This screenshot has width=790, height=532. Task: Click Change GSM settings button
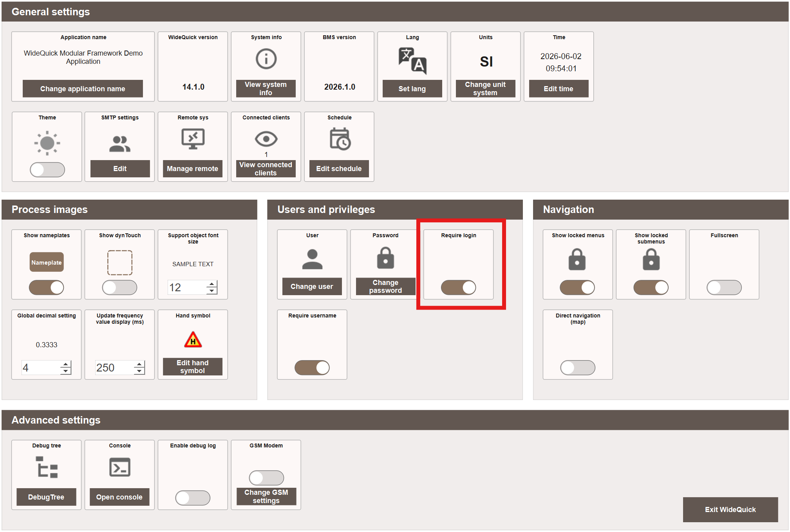pyautogui.click(x=266, y=496)
